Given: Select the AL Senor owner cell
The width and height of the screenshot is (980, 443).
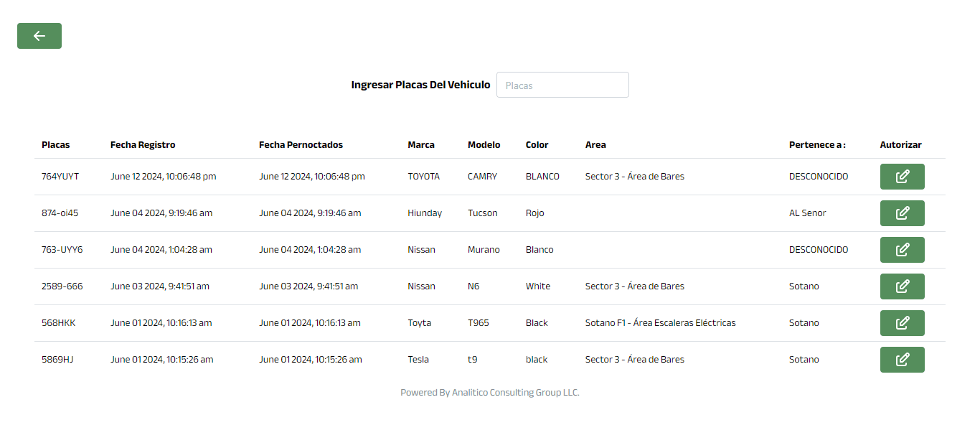Looking at the screenshot, I should [808, 213].
